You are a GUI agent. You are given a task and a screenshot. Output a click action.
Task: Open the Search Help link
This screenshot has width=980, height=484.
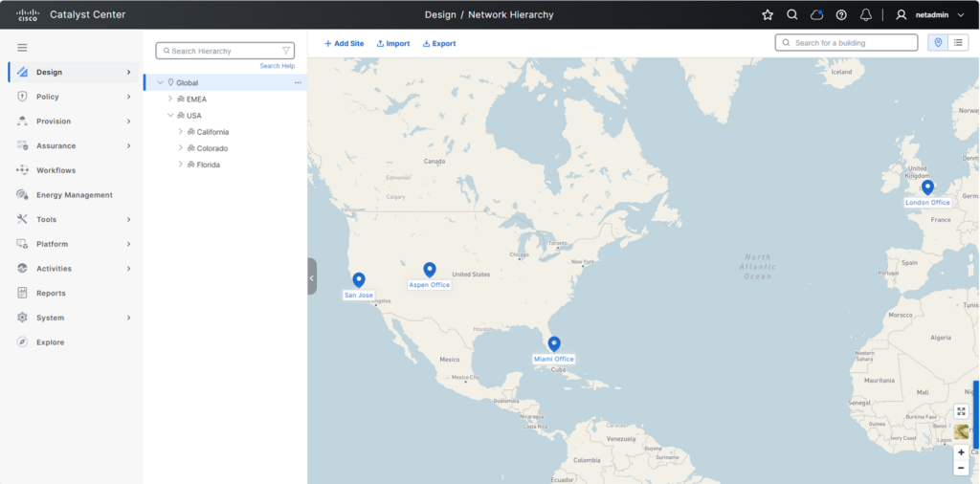[x=278, y=66]
